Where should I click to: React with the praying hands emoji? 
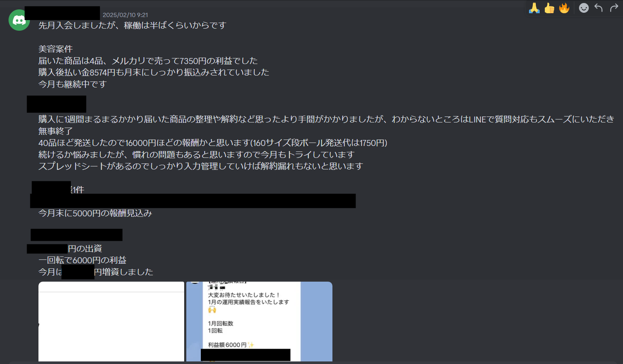(x=534, y=8)
